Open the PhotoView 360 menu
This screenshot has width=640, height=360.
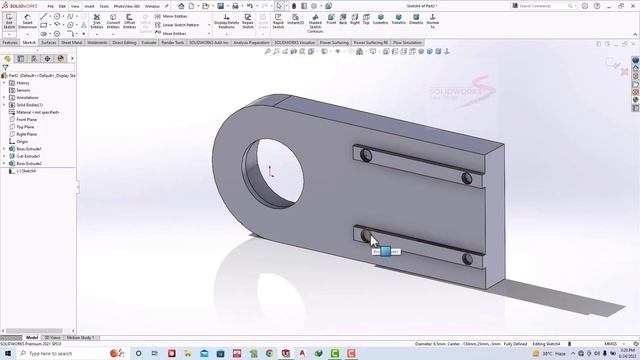tap(127, 6)
